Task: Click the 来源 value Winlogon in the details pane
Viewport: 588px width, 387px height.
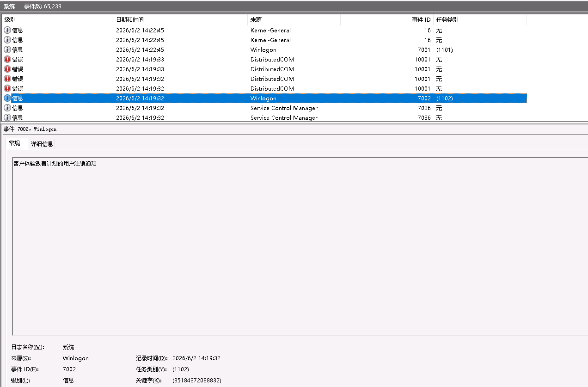Action: 76,358
